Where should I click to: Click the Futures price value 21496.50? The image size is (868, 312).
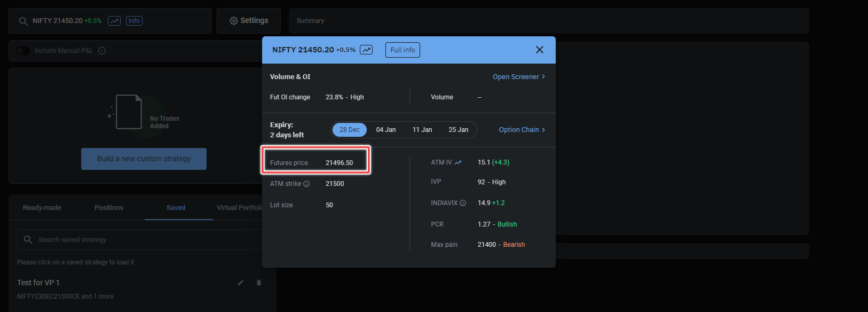340,163
